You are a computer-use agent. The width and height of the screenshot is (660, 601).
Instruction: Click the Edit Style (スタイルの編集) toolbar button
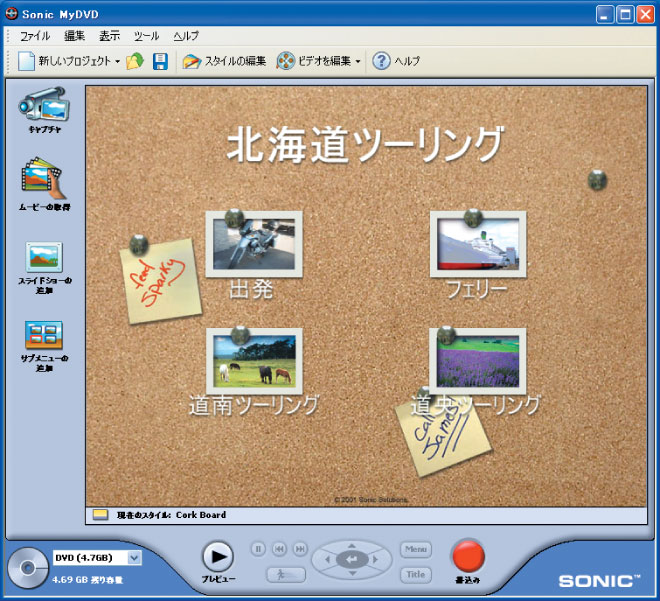click(x=224, y=62)
